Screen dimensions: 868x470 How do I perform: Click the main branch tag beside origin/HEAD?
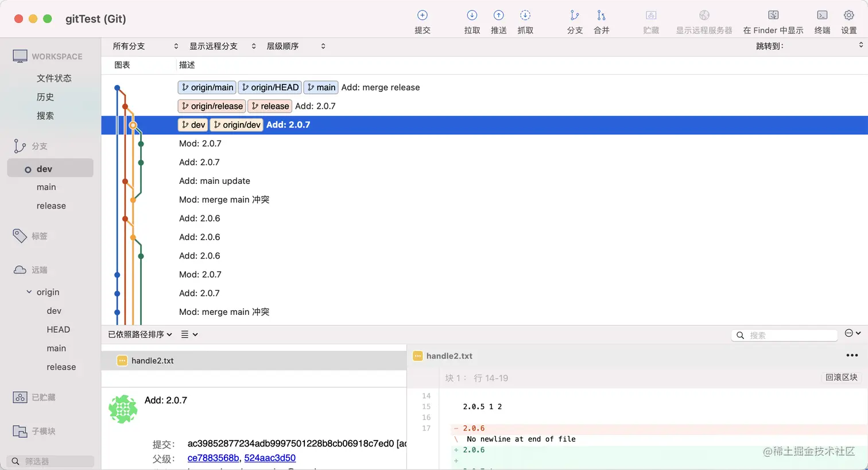[x=321, y=87]
